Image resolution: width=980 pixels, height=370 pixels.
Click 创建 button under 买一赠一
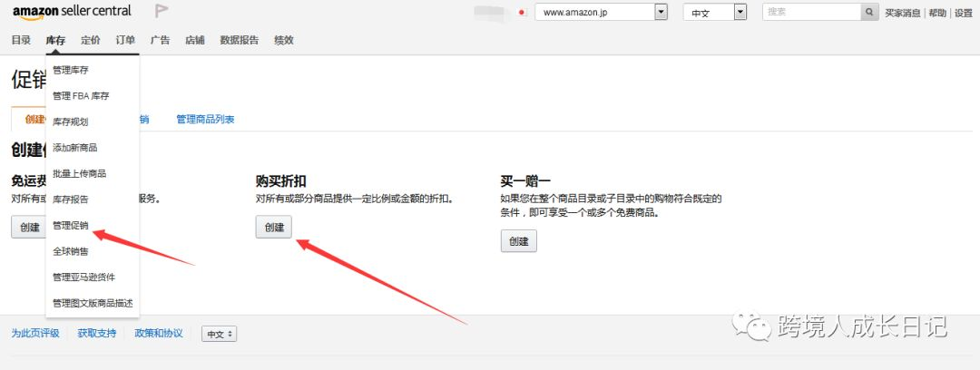pyautogui.click(x=519, y=241)
